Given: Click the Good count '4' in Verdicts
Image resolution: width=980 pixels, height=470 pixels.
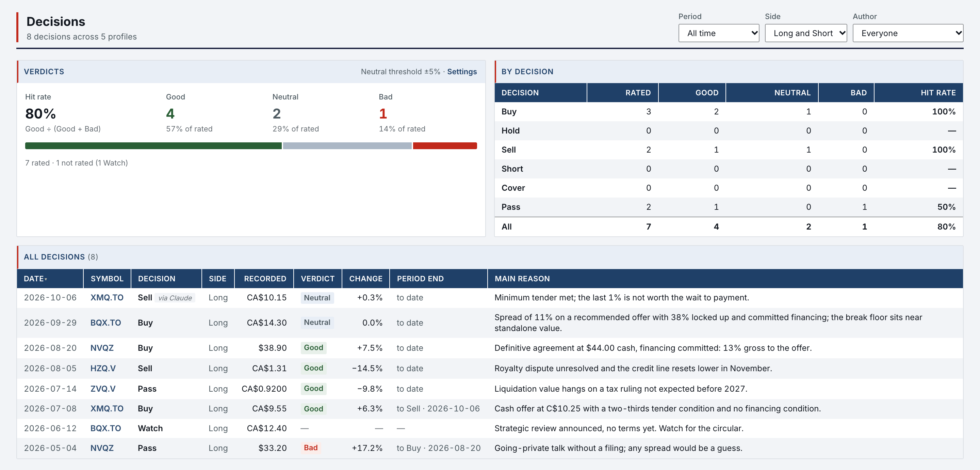Looking at the screenshot, I should click(170, 113).
